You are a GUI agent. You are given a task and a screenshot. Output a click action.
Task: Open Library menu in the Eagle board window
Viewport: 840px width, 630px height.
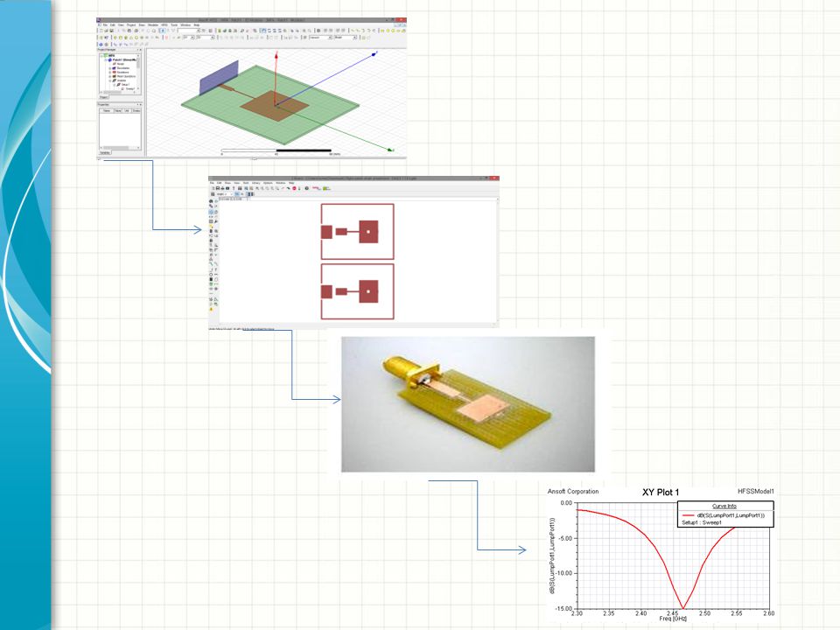pyautogui.click(x=256, y=183)
